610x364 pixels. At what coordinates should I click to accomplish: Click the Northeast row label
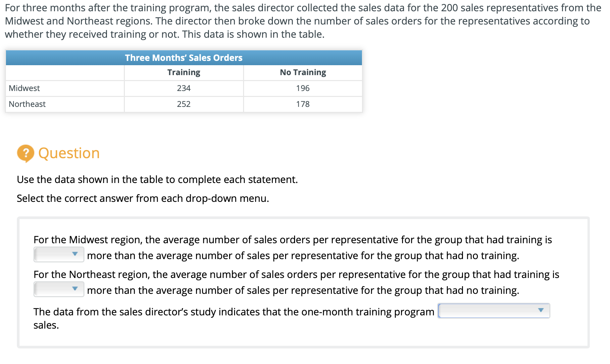[x=27, y=104]
